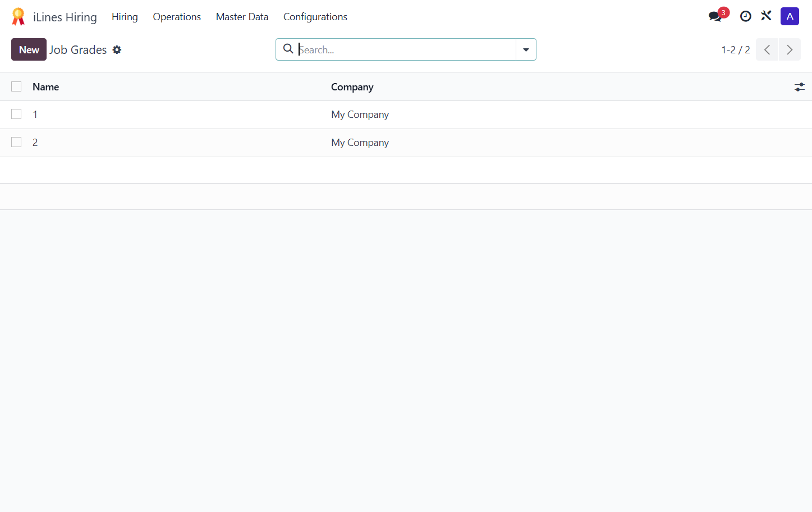The image size is (812, 512).
Task: Click the Job Grades gear actions icon
Action: pos(117,49)
